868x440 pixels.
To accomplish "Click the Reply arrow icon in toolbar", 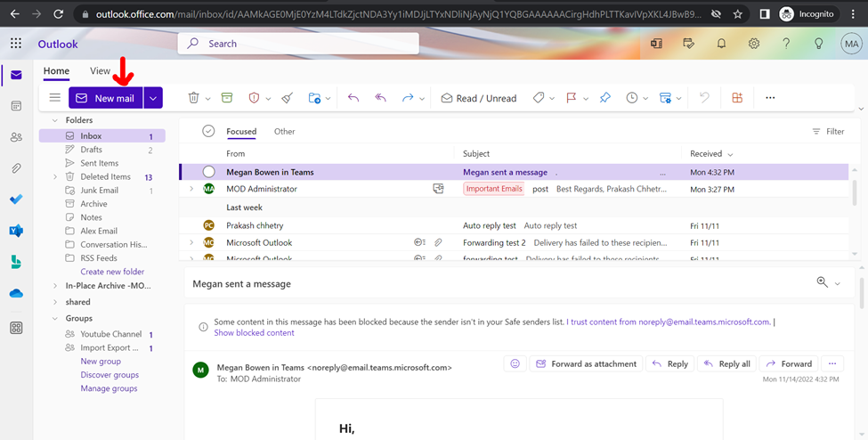I will [x=353, y=98].
